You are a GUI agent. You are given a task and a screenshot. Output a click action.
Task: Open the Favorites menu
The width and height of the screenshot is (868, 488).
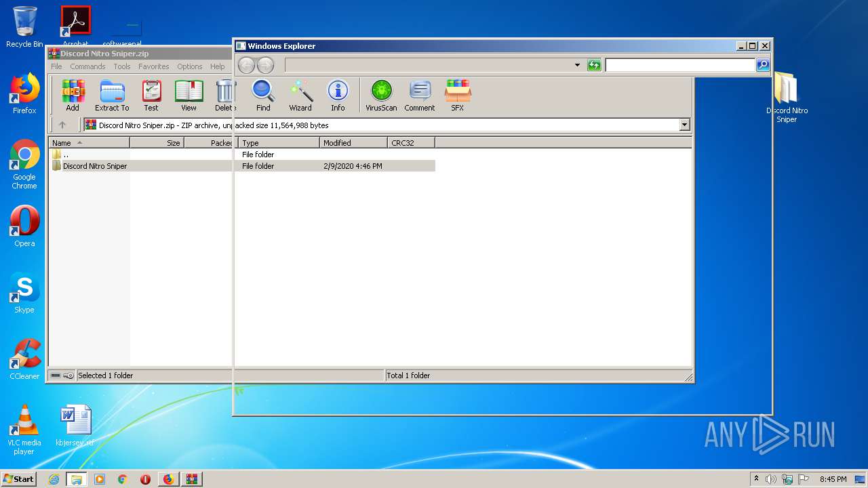pos(154,66)
